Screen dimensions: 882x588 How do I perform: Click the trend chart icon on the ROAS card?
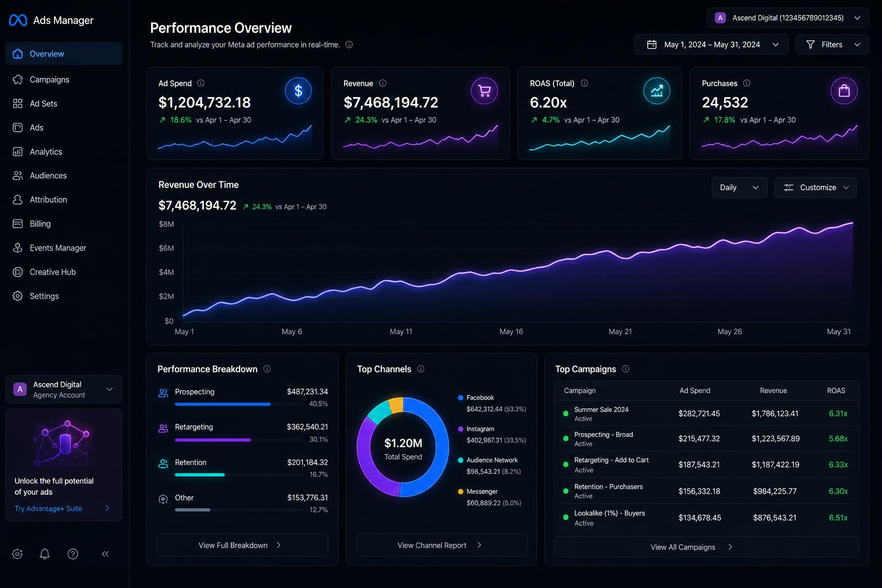657,91
